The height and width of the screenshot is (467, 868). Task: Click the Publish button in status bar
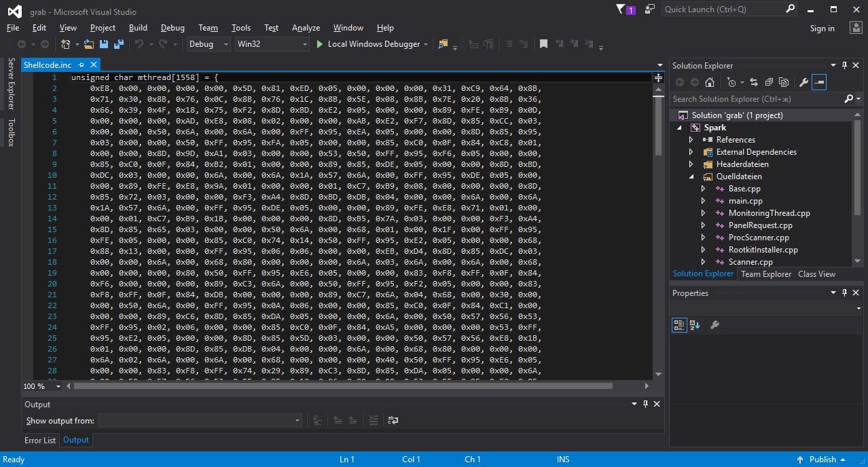click(x=822, y=460)
